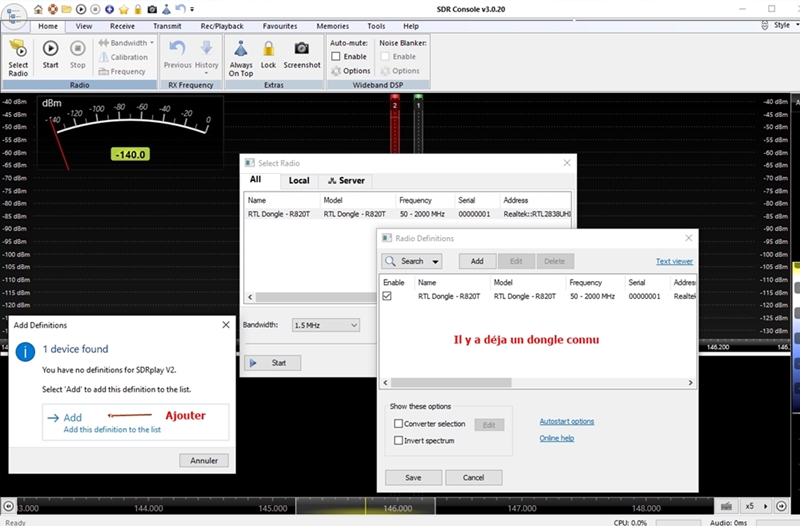Toggle Always On Top icon

pos(241,48)
